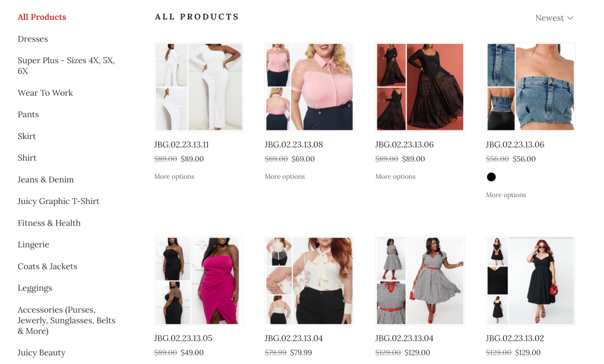
Task: Open the Jeans & Denim category
Action: tap(46, 179)
